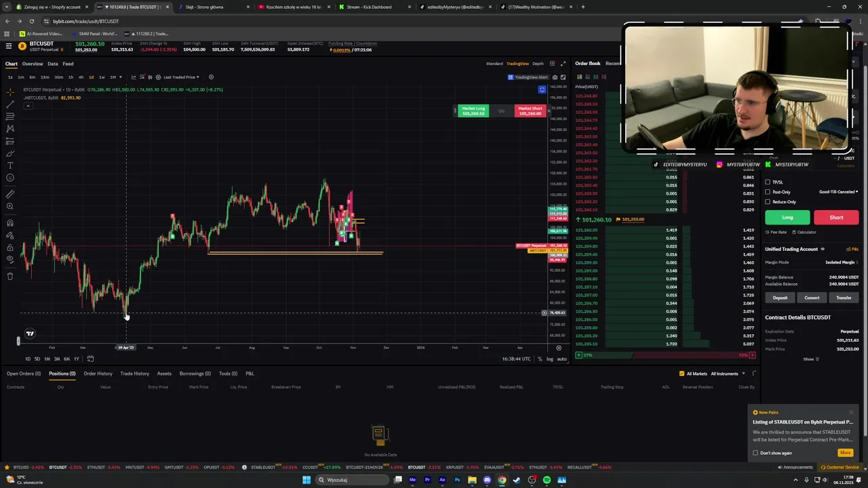The image size is (868, 488).
Task: Switch to the Data tab
Action: click(52, 64)
